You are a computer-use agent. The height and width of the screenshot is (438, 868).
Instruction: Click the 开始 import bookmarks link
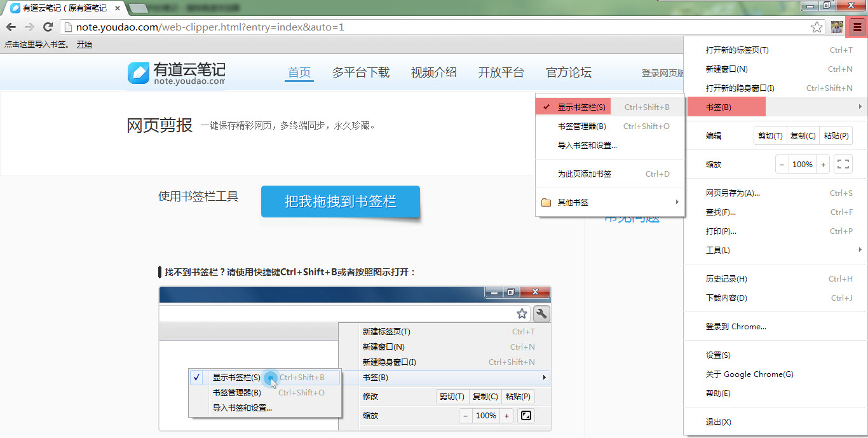point(85,44)
